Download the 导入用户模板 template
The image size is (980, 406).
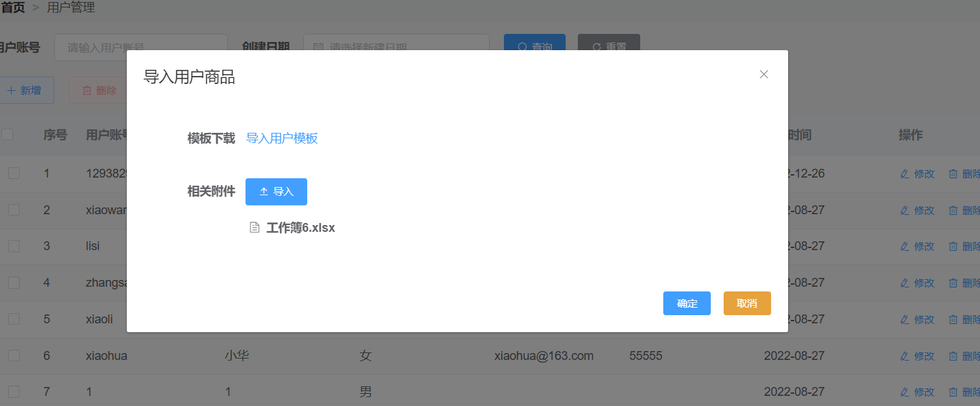[x=281, y=138]
